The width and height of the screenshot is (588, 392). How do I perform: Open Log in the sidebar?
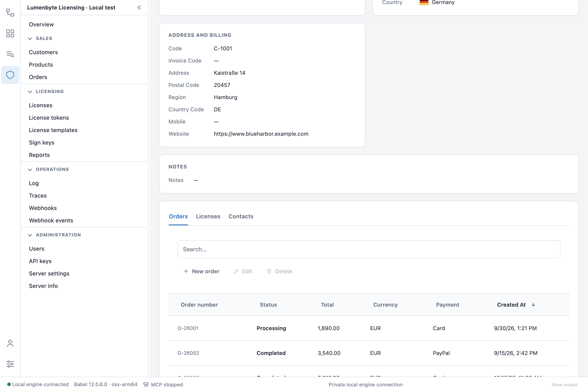(x=34, y=183)
